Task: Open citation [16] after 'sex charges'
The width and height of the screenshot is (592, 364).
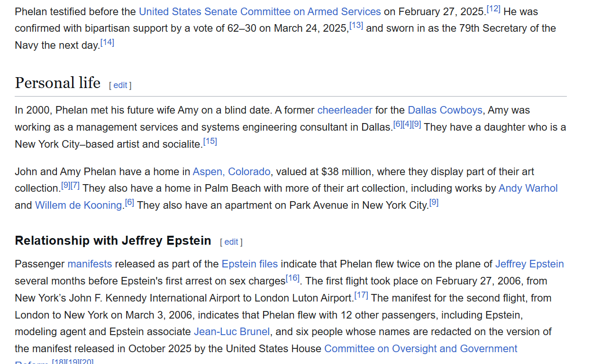Action: click(292, 278)
